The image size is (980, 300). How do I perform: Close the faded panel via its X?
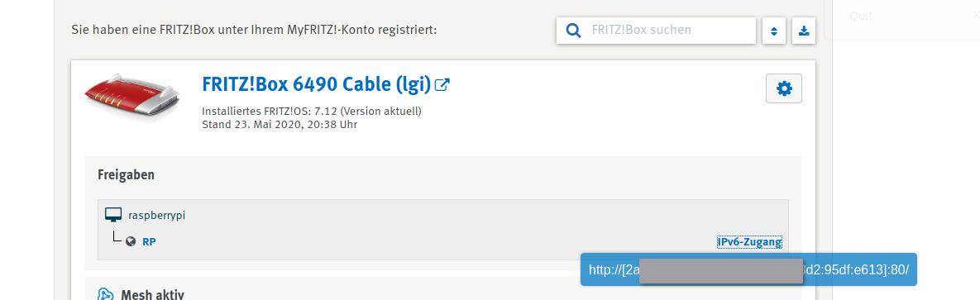click(976, 17)
